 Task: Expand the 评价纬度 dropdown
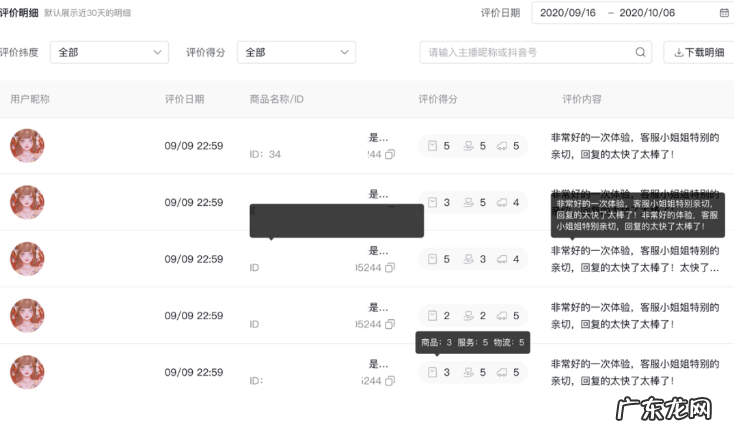click(110, 52)
